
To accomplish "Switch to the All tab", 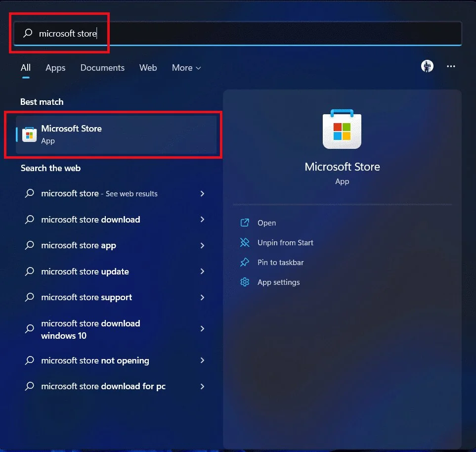I will (26, 67).
